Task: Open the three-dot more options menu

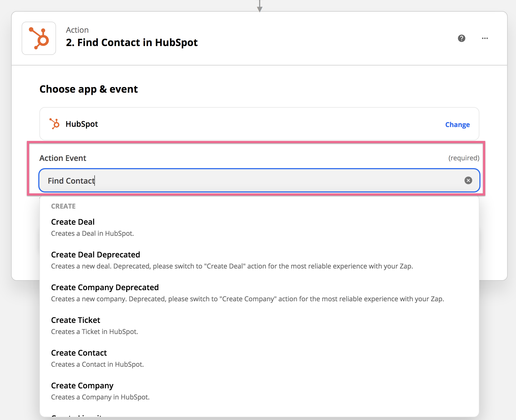Action: coord(485,38)
